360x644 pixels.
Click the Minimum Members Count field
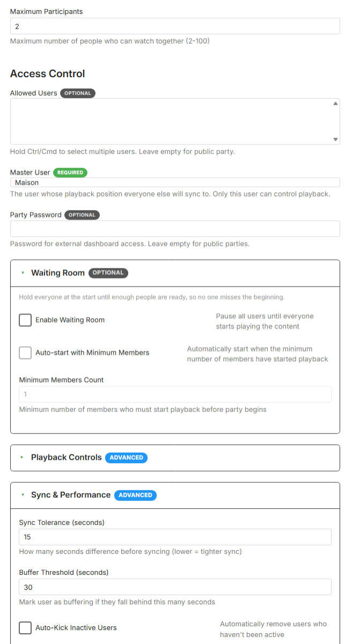point(175,394)
